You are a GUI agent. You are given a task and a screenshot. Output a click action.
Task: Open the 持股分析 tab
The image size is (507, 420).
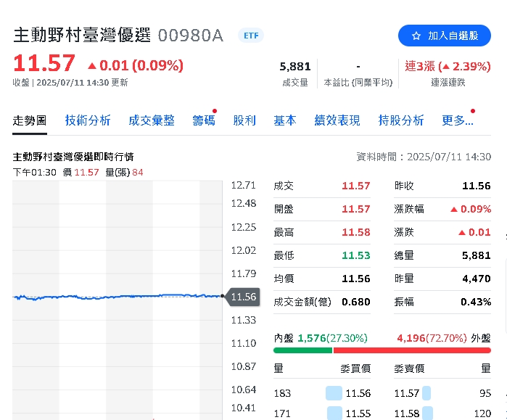[x=401, y=120]
